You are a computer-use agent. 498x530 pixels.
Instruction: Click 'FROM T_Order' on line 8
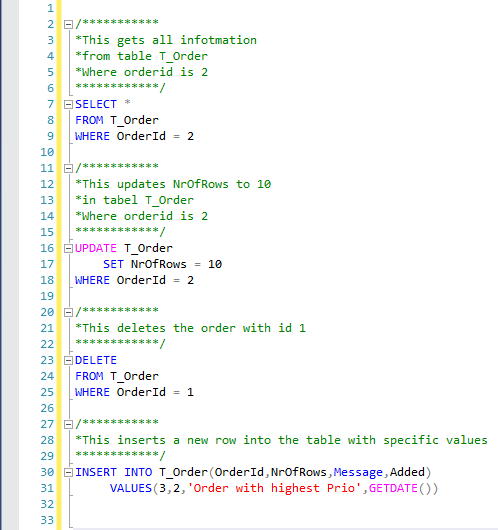tap(117, 120)
